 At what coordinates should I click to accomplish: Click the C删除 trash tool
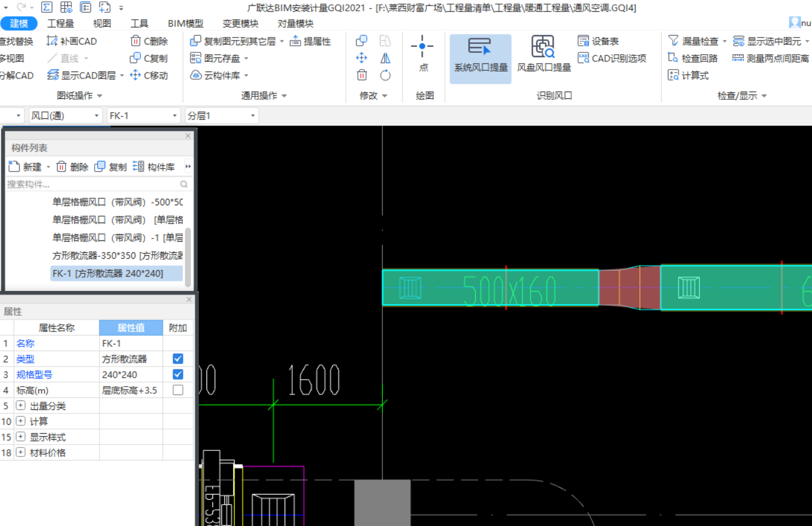pos(149,41)
